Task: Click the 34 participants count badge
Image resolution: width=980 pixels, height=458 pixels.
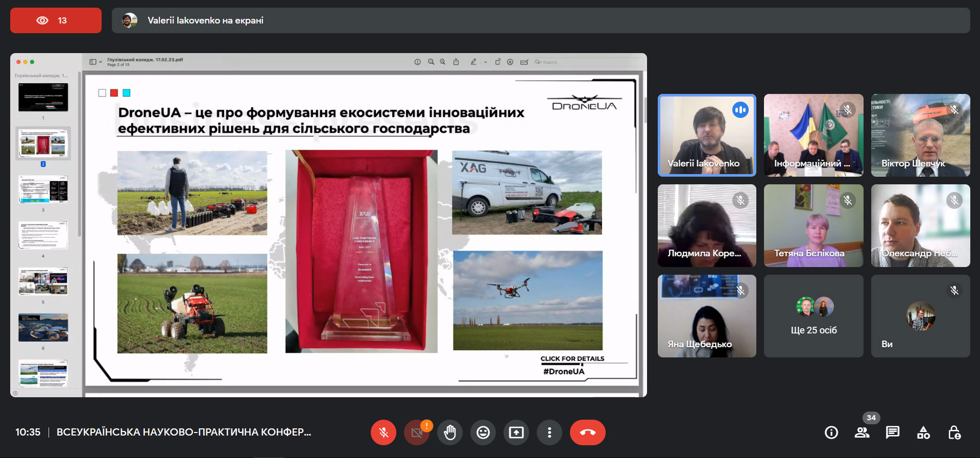Action: 871,418
